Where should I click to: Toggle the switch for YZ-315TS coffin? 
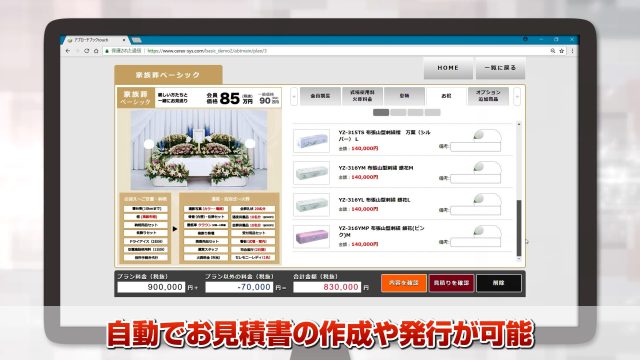click(x=487, y=136)
